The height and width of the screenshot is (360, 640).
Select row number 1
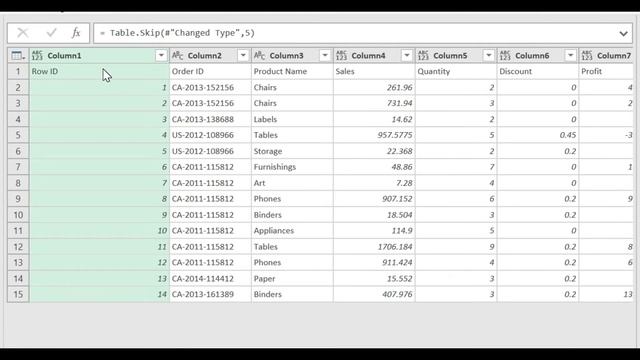[x=18, y=71]
